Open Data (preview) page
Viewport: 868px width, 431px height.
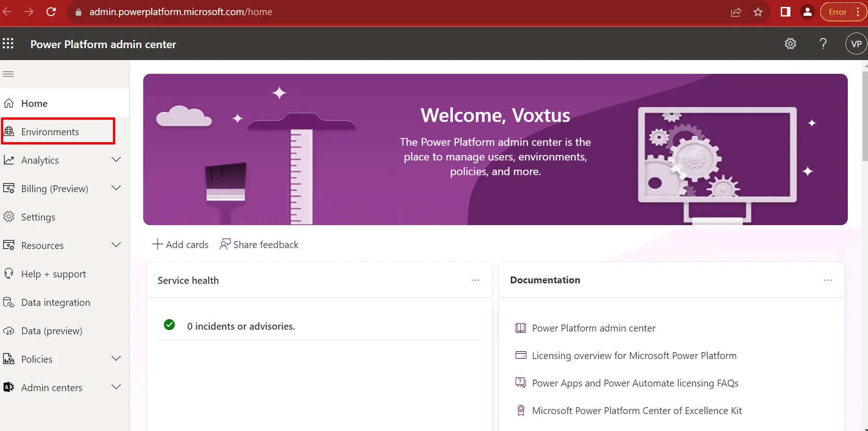(64, 331)
